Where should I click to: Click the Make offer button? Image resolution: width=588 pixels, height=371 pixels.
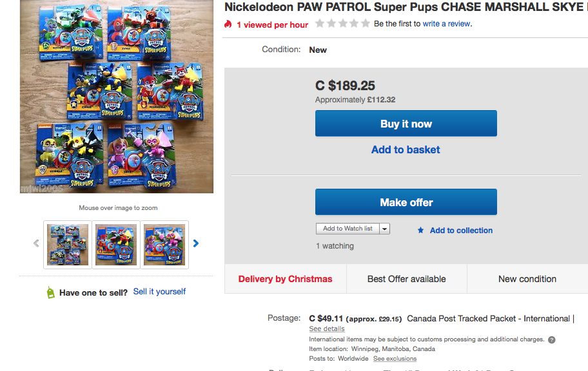coord(406,202)
